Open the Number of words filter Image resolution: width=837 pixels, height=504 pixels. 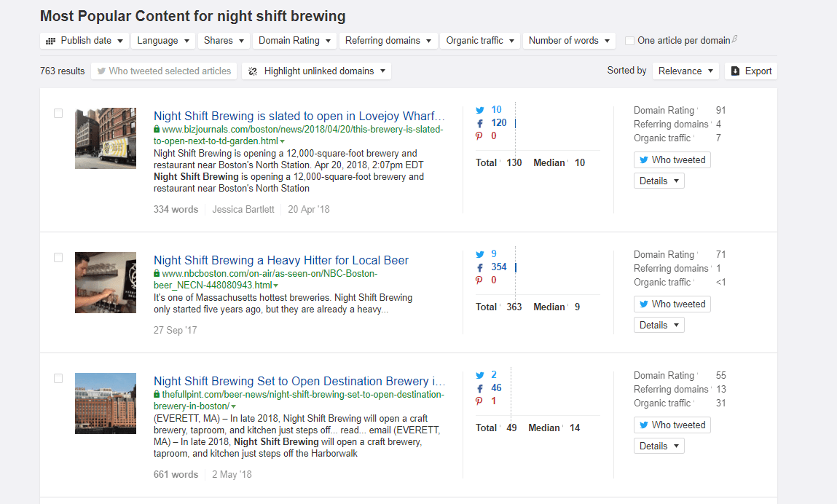[x=569, y=41]
